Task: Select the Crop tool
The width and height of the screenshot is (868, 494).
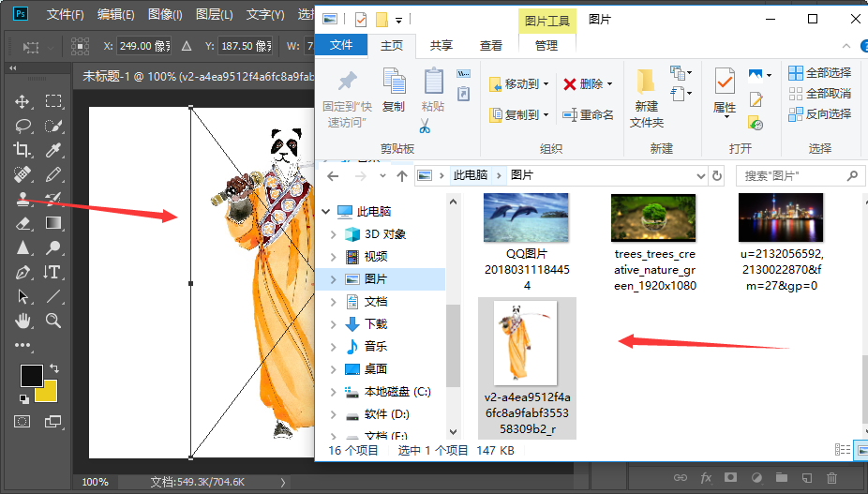Action: point(22,150)
